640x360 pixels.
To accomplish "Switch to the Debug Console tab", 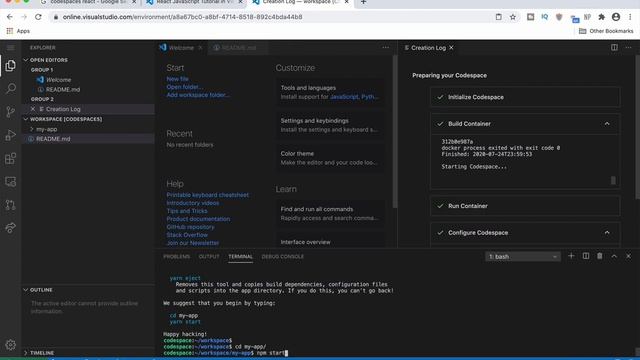I will [x=282, y=257].
